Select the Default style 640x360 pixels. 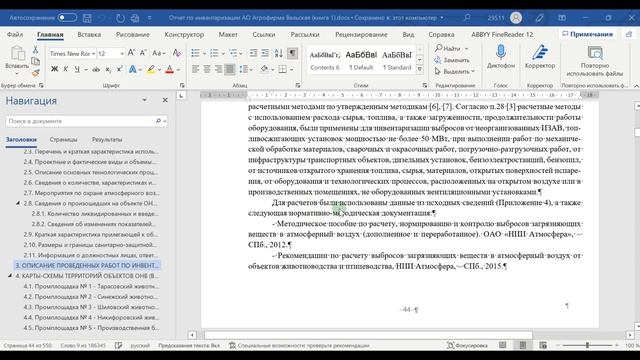tap(361, 60)
